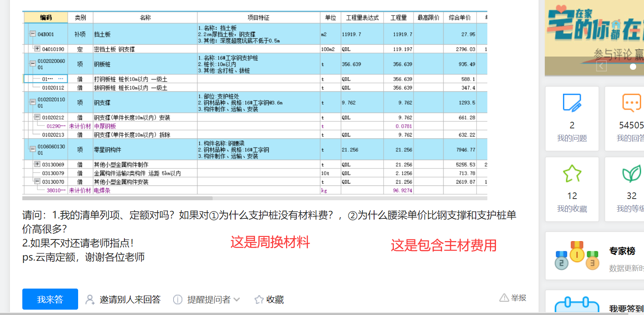Click the 项目特征 column header
This screenshot has height=315, width=644.
258,18
